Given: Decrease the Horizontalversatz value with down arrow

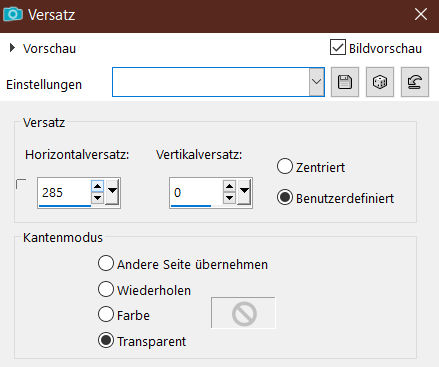Looking at the screenshot, I should pos(97,198).
